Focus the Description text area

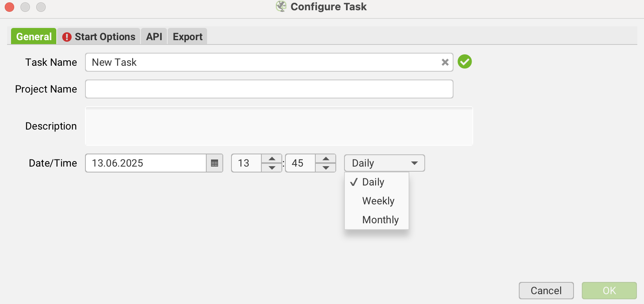coord(279,126)
